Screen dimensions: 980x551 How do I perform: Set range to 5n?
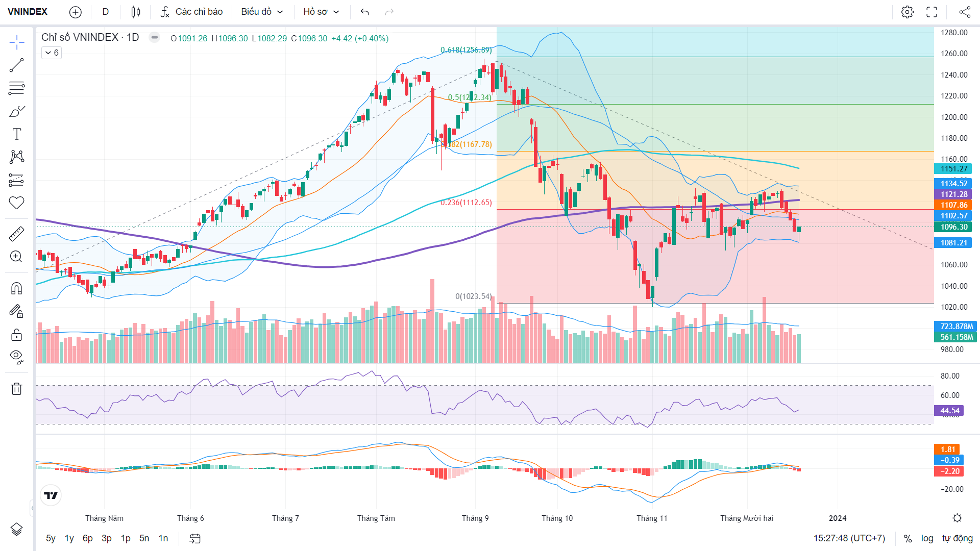pyautogui.click(x=144, y=538)
